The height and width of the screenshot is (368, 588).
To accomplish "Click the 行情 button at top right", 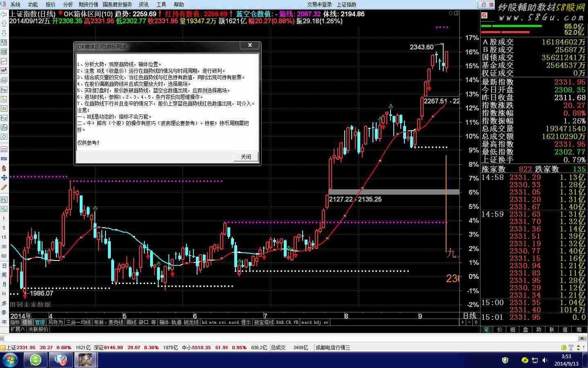I will click(487, 4).
